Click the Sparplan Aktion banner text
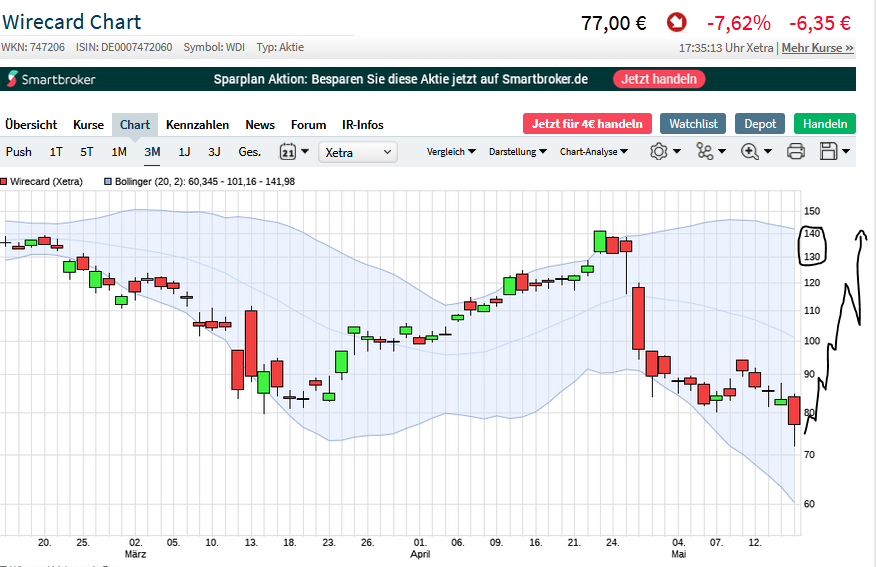This screenshot has height=567, width=876. pos(401,79)
